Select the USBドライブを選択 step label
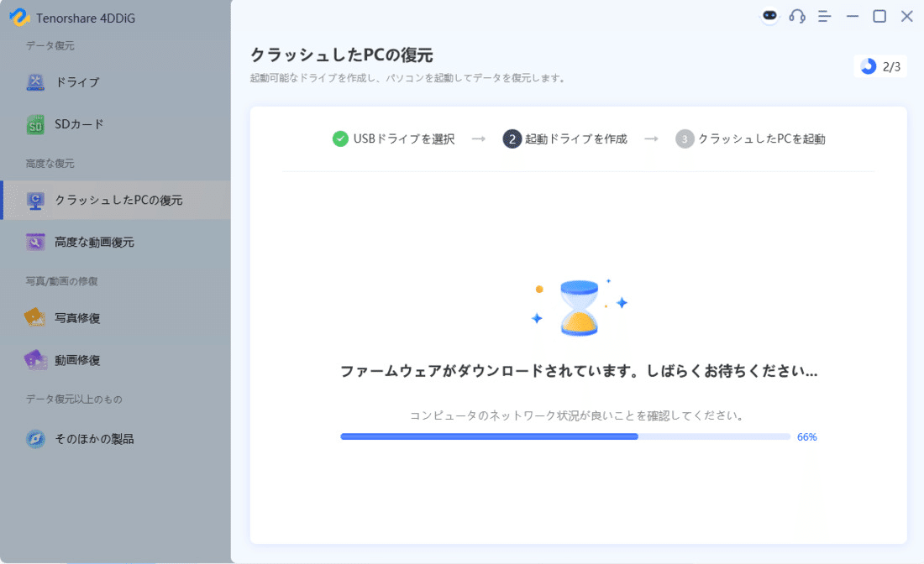The width and height of the screenshot is (924, 564). 404,139
